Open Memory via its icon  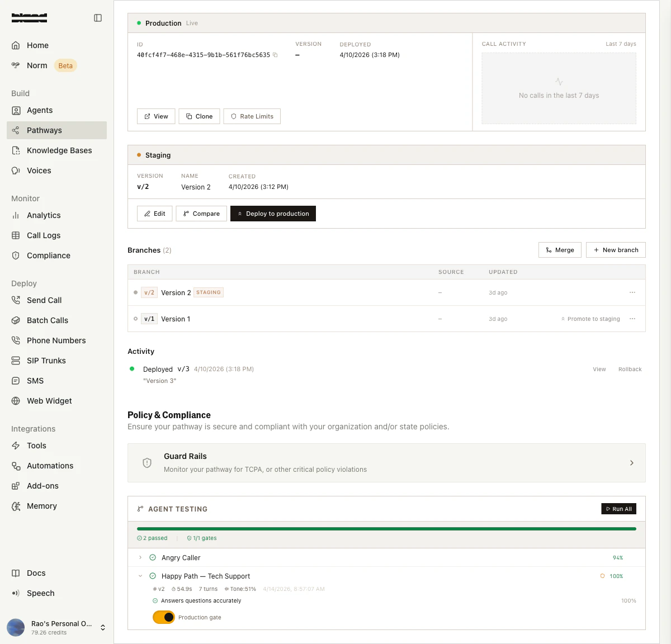point(16,506)
